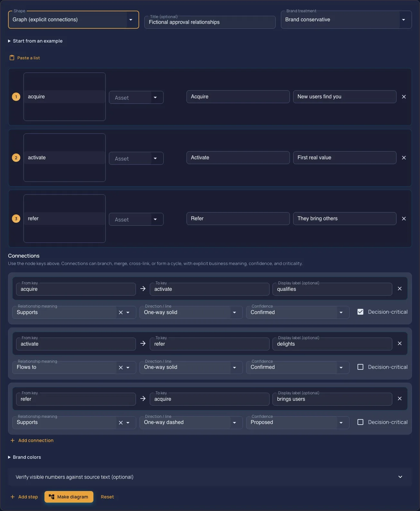The width and height of the screenshot is (420, 511).
Task: Click the Reset button
Action: tap(107, 497)
